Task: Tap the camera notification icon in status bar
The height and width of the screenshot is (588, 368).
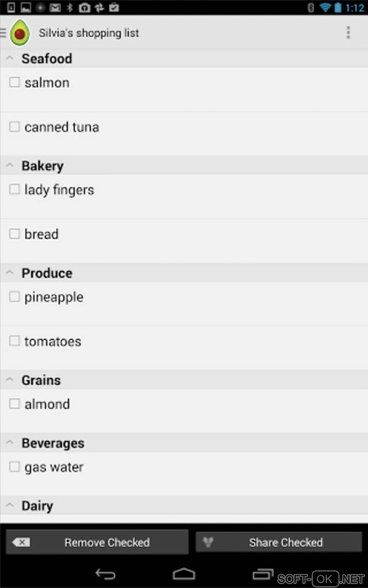Action: click(x=84, y=8)
